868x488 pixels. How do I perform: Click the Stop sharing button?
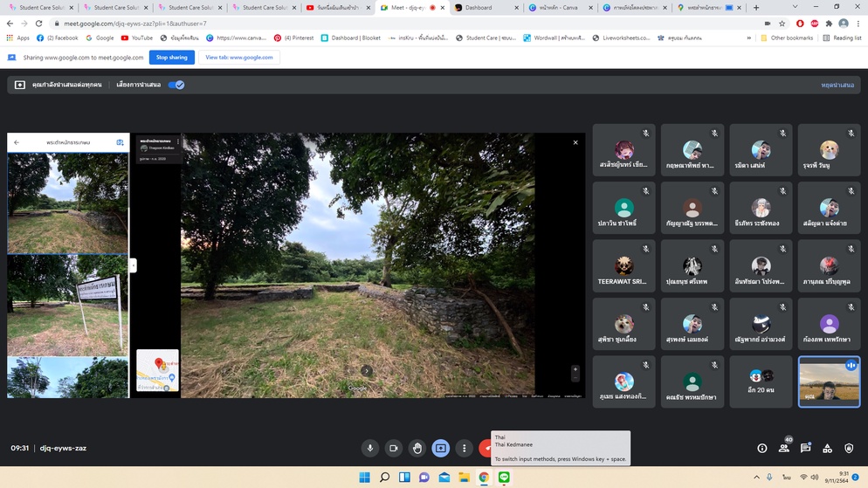click(172, 57)
